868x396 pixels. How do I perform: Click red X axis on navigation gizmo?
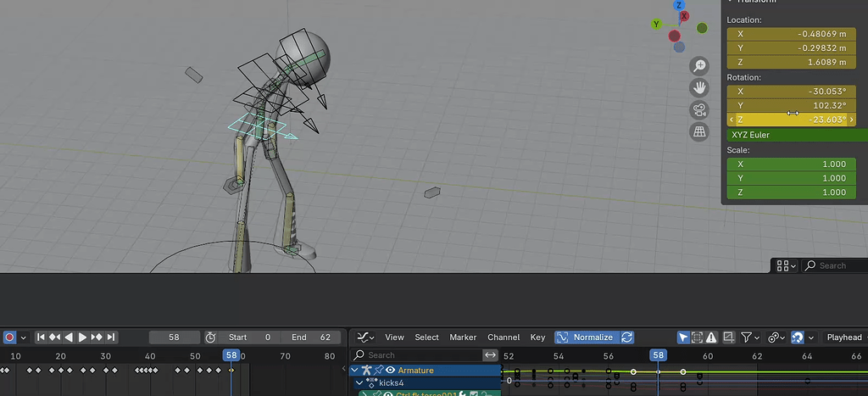coord(684,16)
